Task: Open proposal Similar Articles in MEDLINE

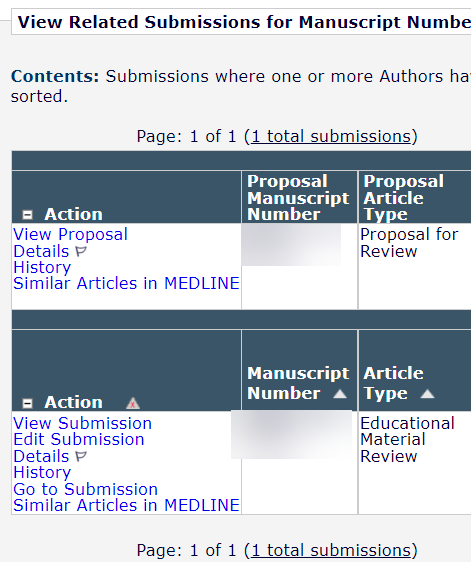Action: pos(126,284)
